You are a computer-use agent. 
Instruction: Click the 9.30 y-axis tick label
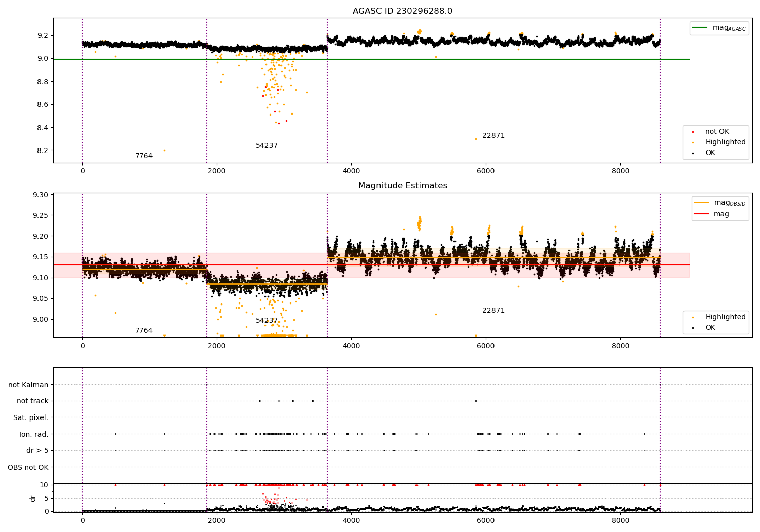[x=40, y=195]
